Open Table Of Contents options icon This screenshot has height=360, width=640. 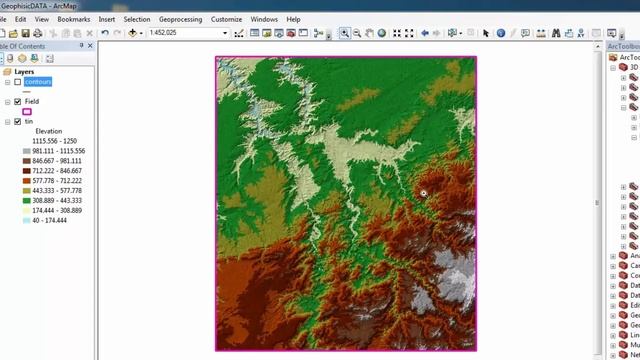pyautogui.click(x=50, y=59)
